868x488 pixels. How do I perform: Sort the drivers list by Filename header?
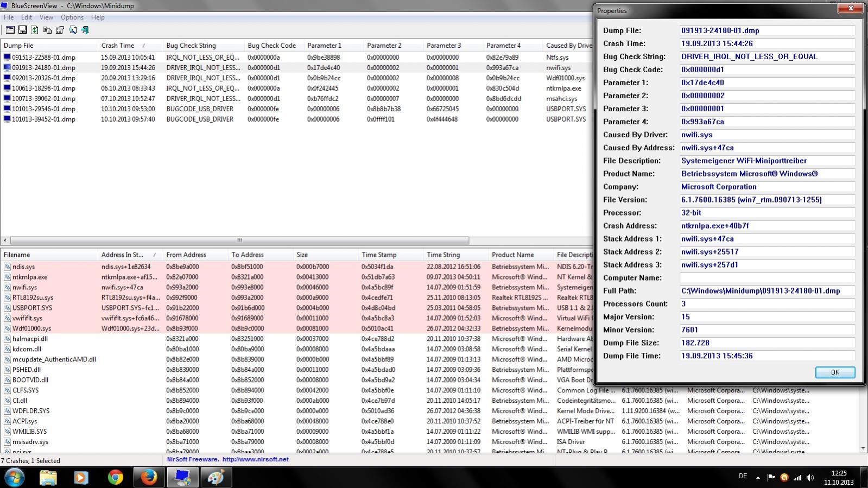49,255
